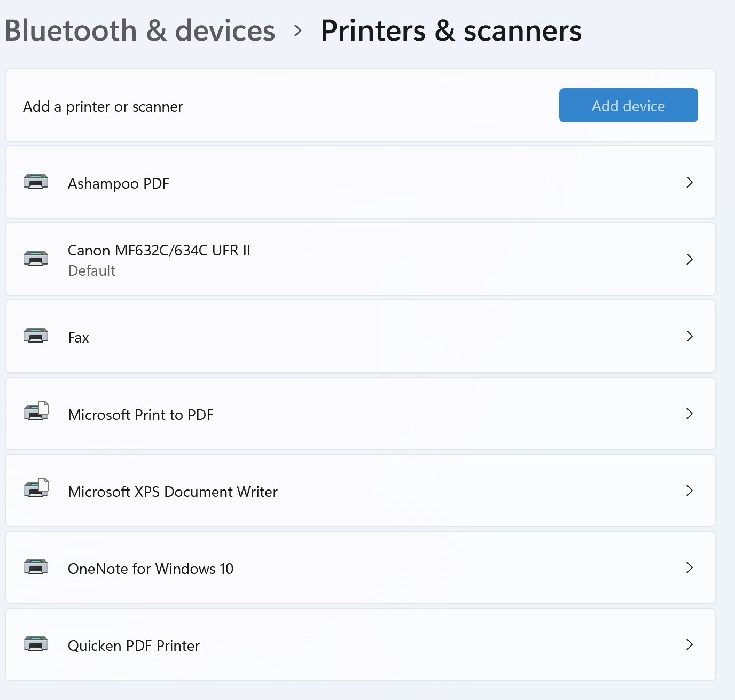Select the Fax label
The height and width of the screenshot is (700, 735).
pyautogui.click(x=79, y=338)
